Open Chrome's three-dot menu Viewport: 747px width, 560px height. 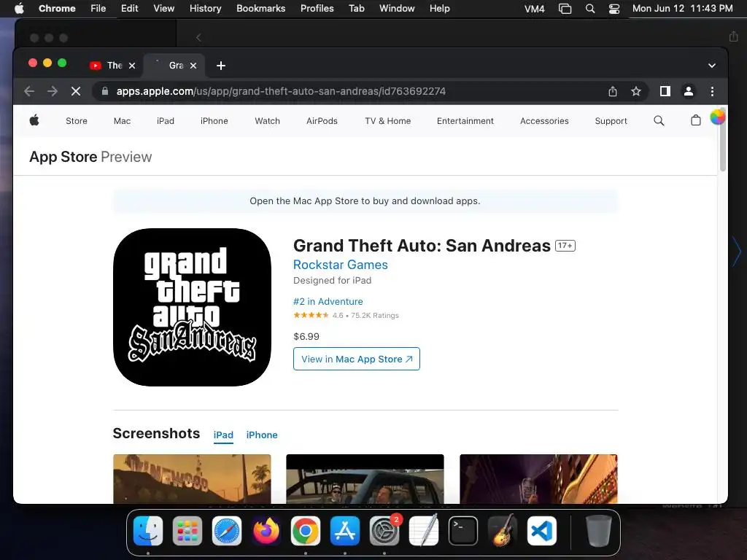click(x=712, y=91)
